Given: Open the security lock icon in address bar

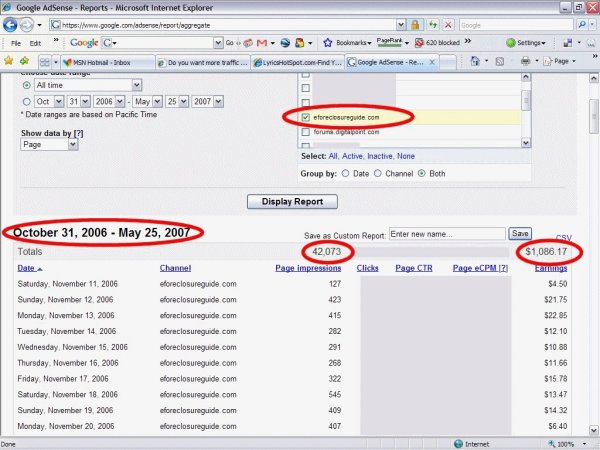Looking at the screenshot, I should (x=415, y=25).
